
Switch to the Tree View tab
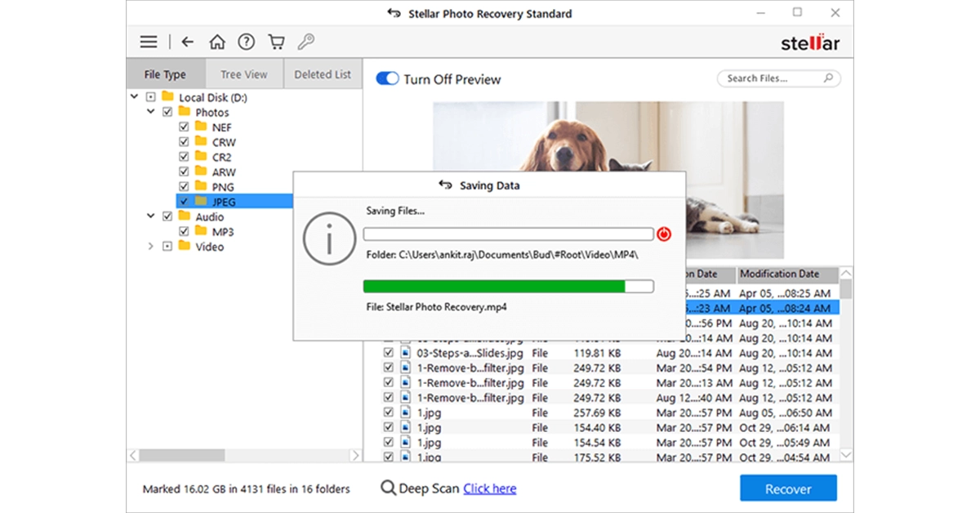click(243, 74)
